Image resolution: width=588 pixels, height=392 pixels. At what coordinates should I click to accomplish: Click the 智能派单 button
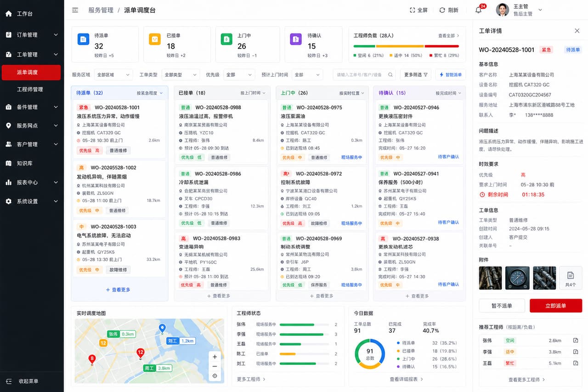451,74
